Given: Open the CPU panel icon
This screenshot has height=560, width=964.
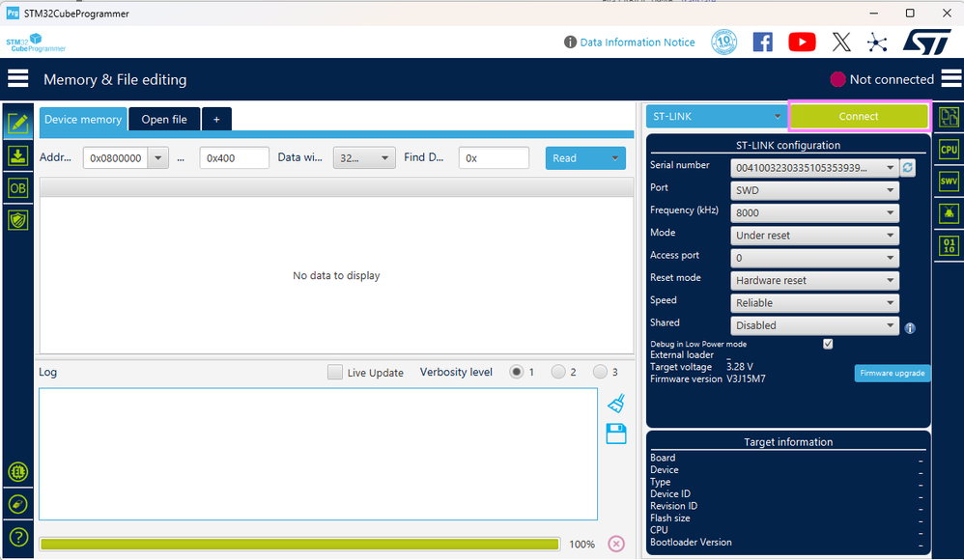Looking at the screenshot, I should point(949,150).
